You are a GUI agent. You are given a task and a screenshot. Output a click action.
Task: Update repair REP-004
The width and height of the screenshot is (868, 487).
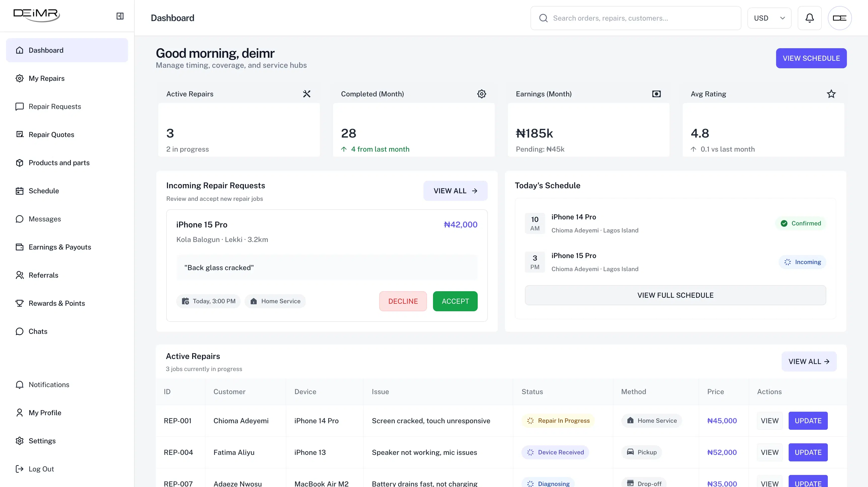pos(808,452)
